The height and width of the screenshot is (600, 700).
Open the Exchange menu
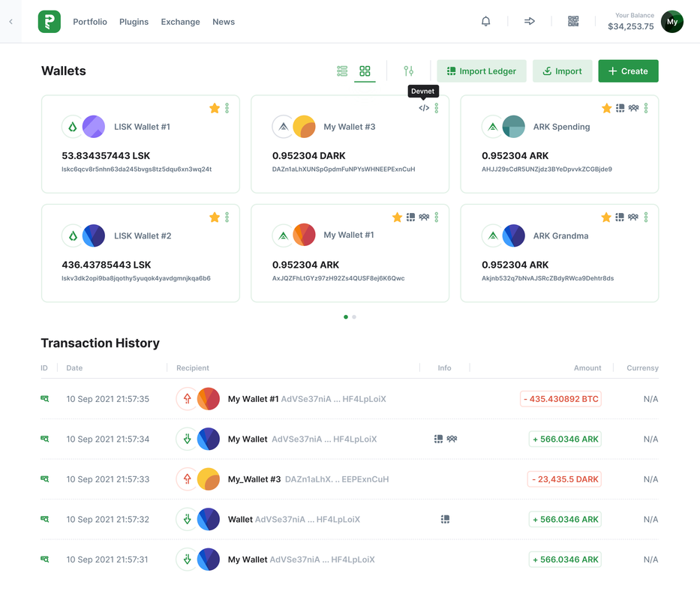[x=180, y=22]
